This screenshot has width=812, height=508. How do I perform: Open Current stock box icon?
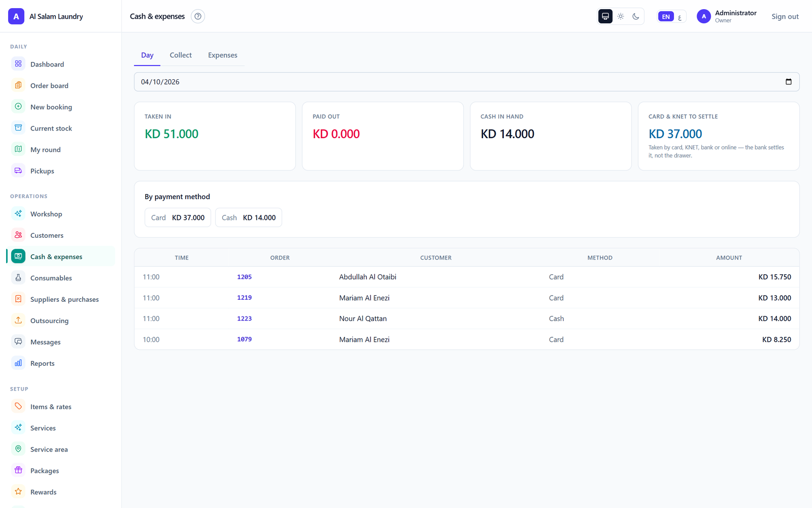pos(18,128)
